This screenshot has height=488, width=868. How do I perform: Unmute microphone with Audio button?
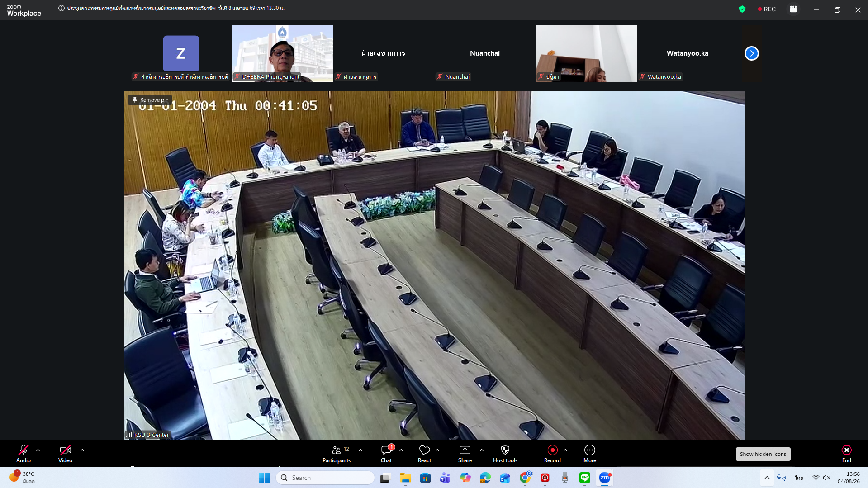(24, 454)
